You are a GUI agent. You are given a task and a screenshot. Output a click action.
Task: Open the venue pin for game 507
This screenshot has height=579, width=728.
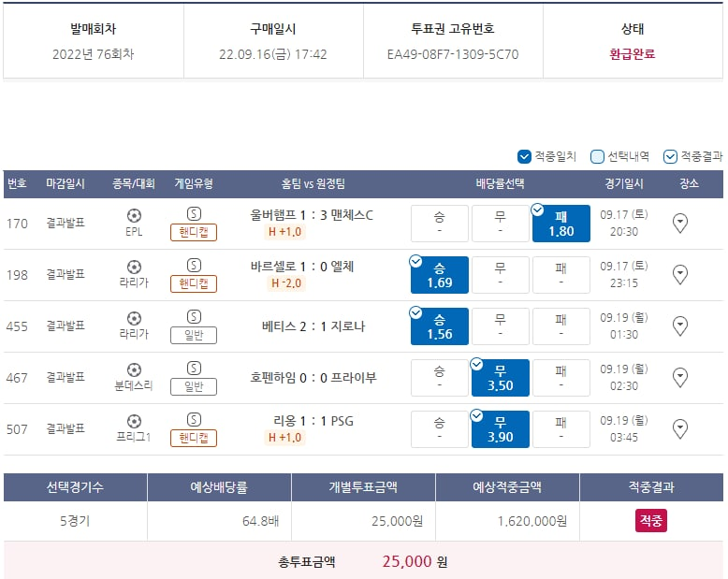pos(680,428)
